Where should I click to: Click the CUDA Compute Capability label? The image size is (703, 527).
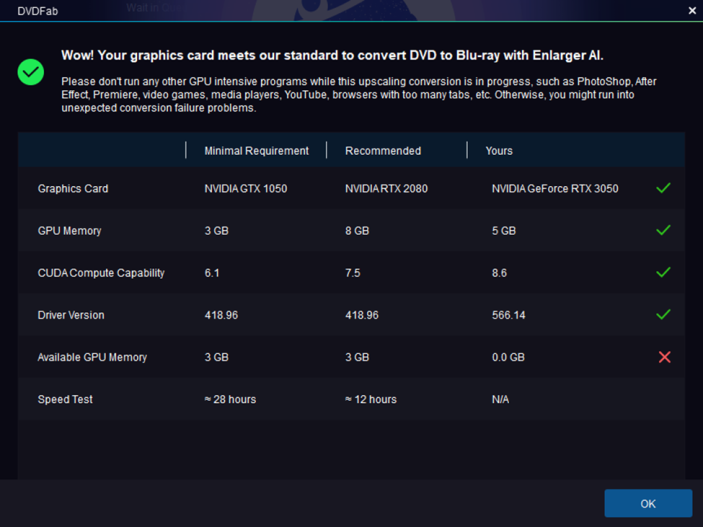tap(101, 273)
